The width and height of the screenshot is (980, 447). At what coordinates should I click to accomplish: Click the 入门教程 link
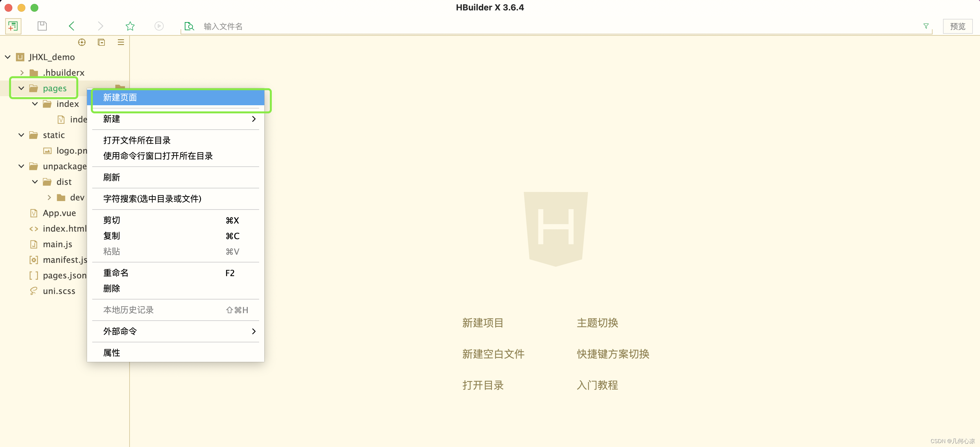[597, 385]
